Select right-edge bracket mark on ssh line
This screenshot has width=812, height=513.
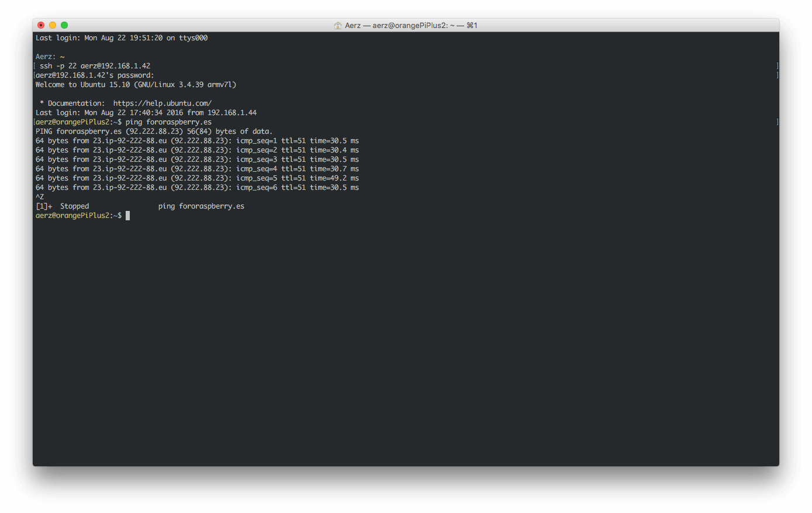point(777,66)
